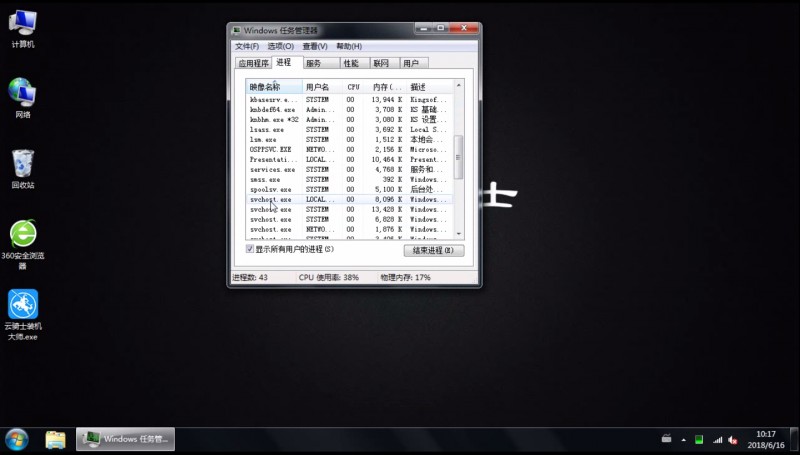Viewport: 800px width, 455px height.
Task: Click the 392 K memory value
Action: click(392, 180)
